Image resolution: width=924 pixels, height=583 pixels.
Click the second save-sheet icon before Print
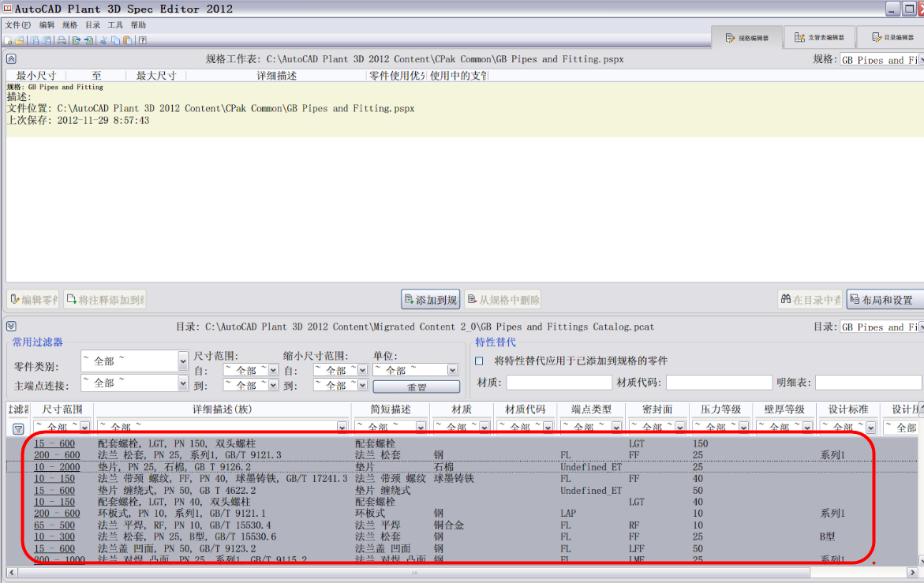pyautogui.click(x=47, y=40)
